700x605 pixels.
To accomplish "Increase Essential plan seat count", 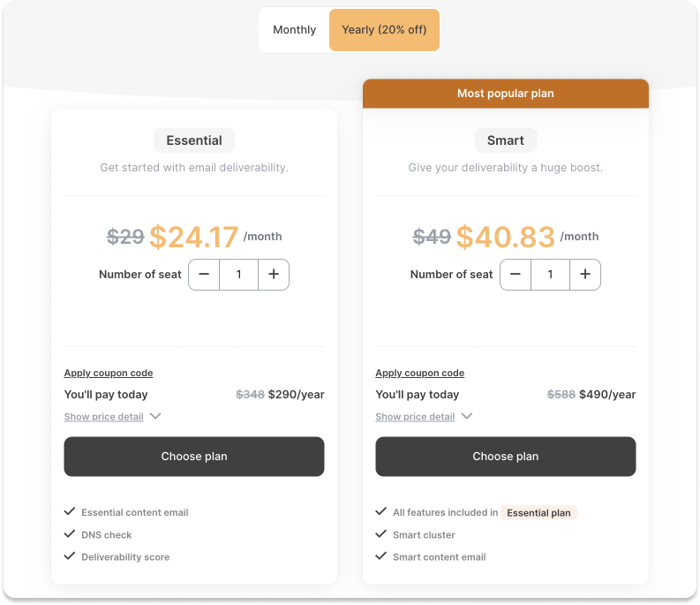I will pos(274,275).
